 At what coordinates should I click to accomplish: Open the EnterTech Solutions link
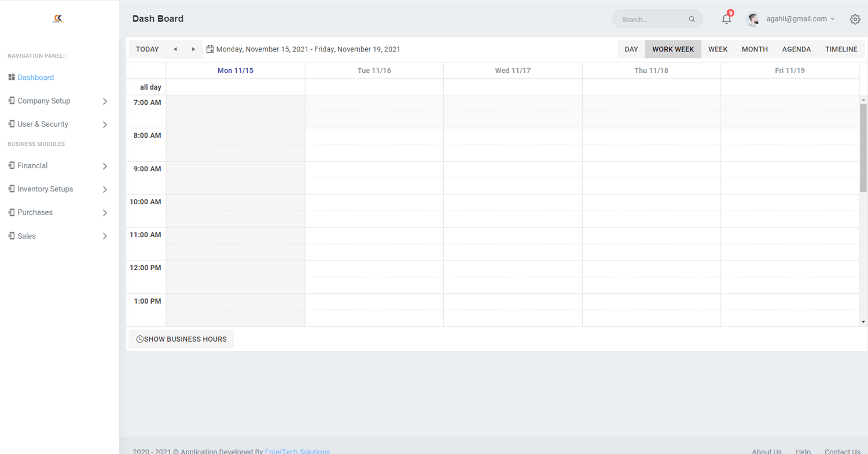pyautogui.click(x=297, y=451)
